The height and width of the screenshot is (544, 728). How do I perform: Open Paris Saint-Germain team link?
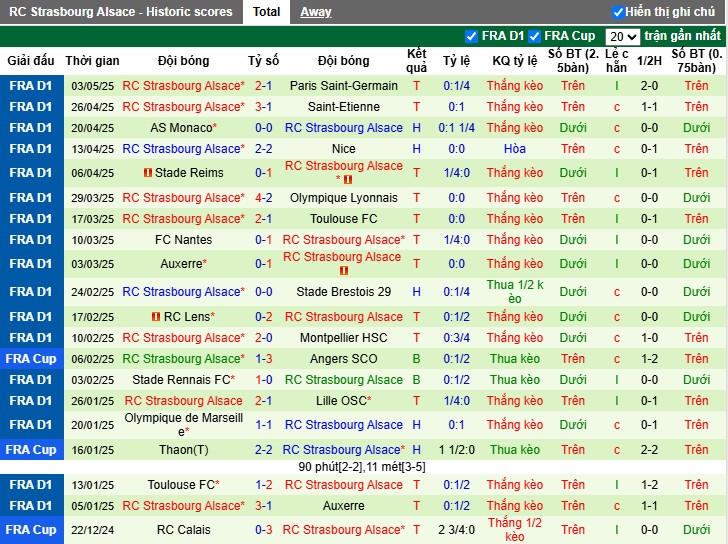pos(344,86)
